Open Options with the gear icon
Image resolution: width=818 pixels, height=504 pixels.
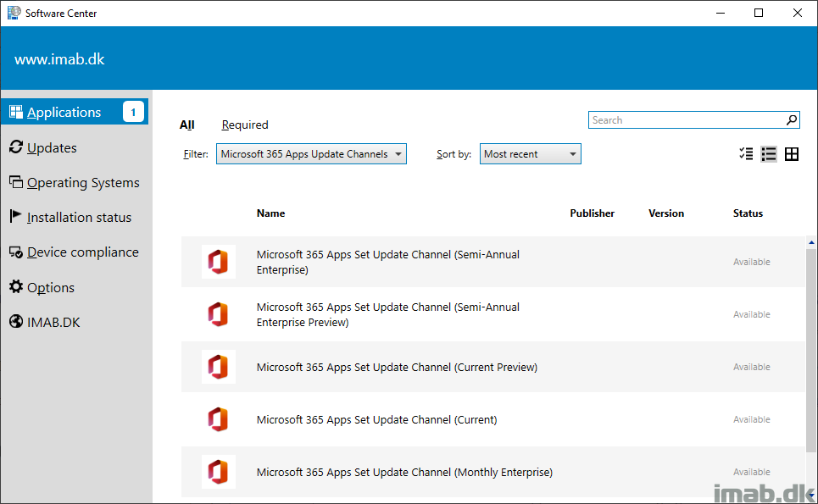point(42,287)
